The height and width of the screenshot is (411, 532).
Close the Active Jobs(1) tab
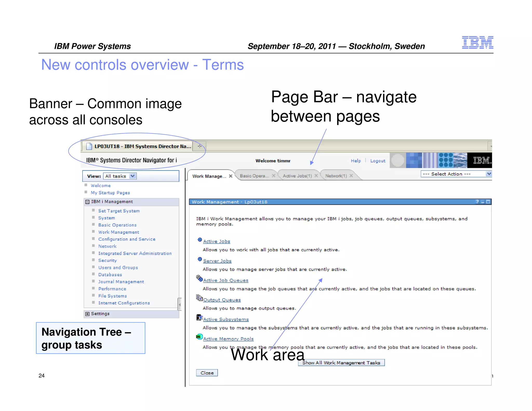316,176
